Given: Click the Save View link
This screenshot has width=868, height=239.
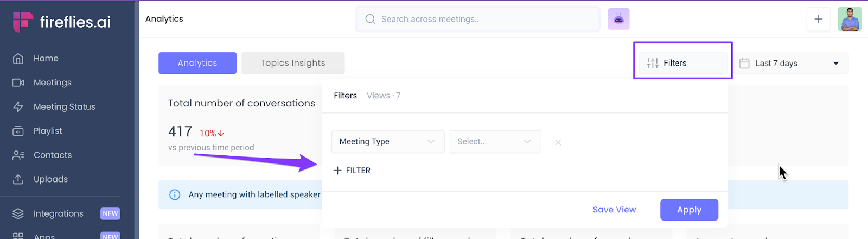Looking at the screenshot, I should tap(614, 210).
